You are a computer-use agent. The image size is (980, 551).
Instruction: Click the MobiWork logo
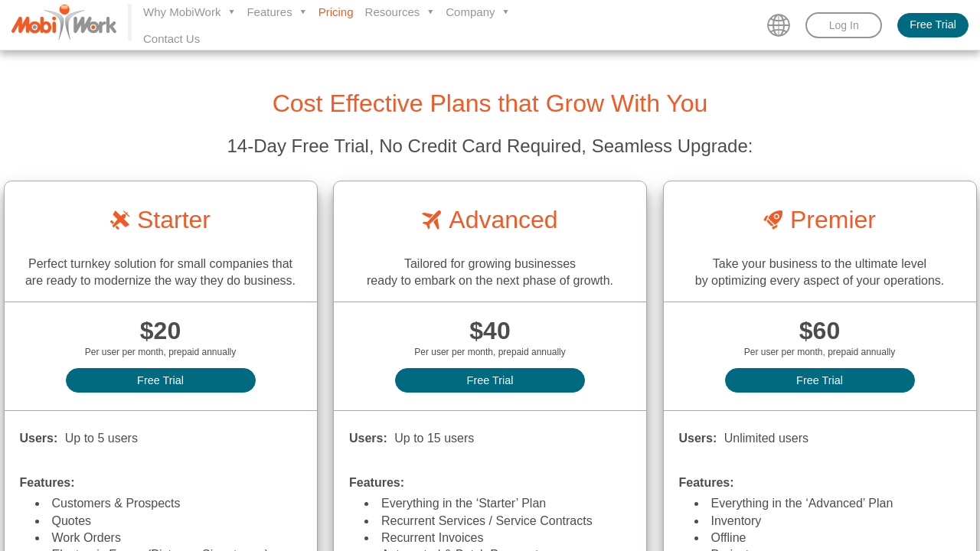click(64, 23)
